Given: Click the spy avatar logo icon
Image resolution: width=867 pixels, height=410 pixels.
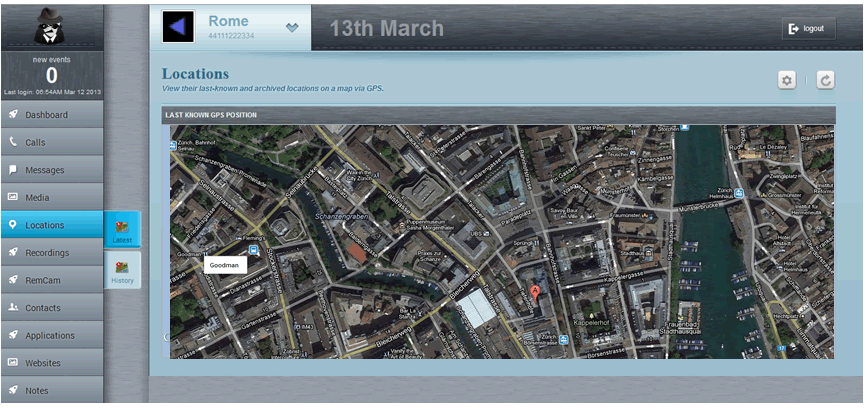Looking at the screenshot, I should [x=51, y=28].
